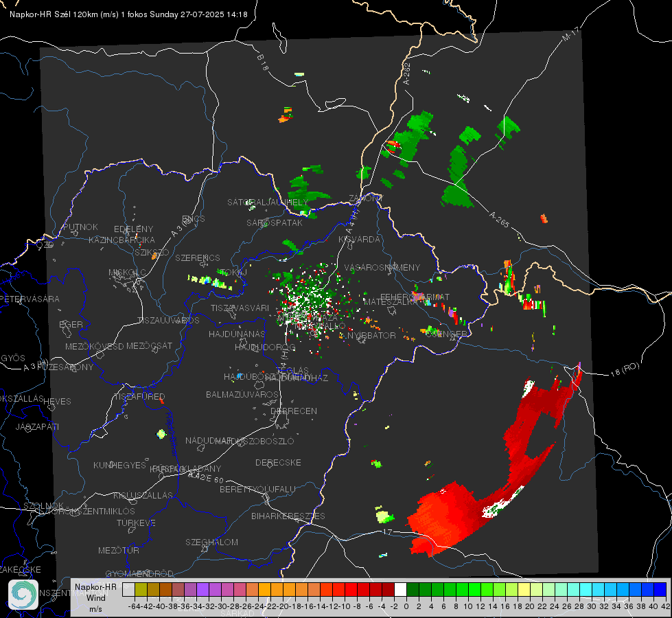
Task: Select the A-265 road label
Action: tap(499, 219)
